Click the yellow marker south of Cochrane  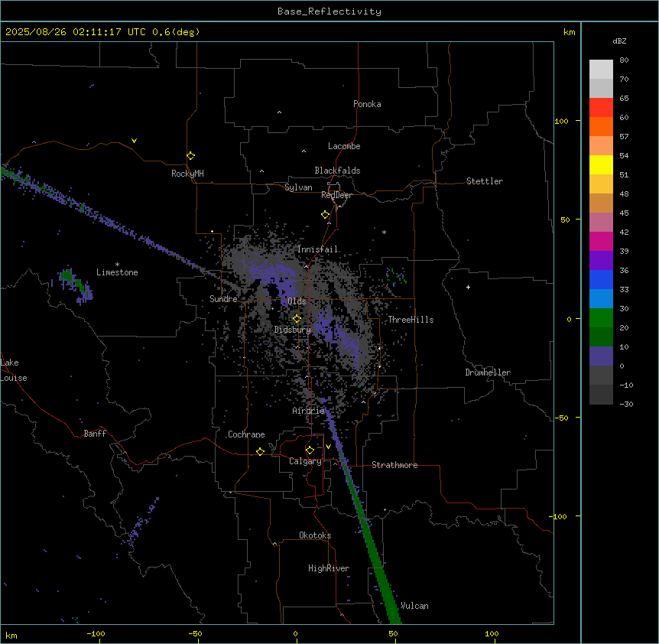pos(260,451)
